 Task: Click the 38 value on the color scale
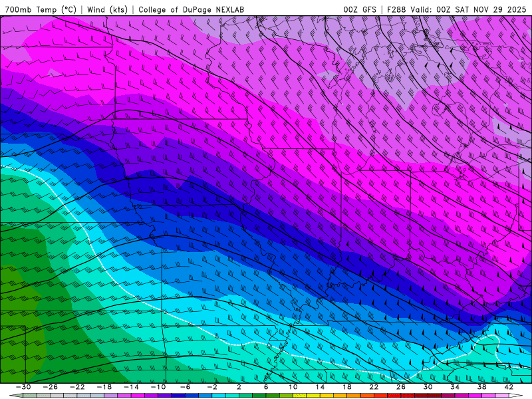tap(481, 387)
